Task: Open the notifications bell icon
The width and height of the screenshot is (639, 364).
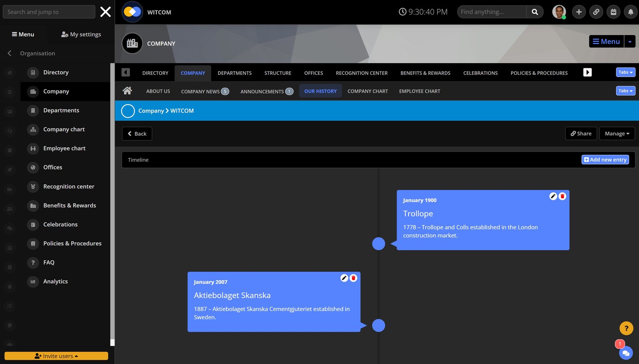Action: [631, 12]
